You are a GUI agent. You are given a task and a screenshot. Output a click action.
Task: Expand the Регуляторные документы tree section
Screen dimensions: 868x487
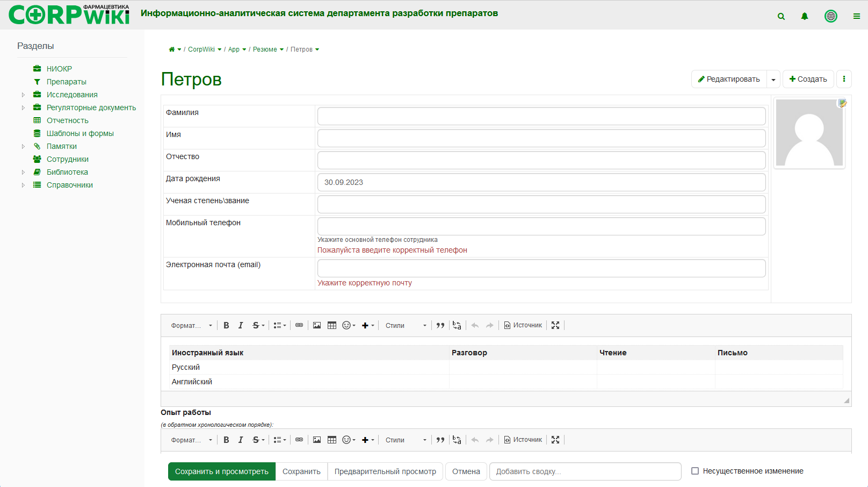[23, 108]
